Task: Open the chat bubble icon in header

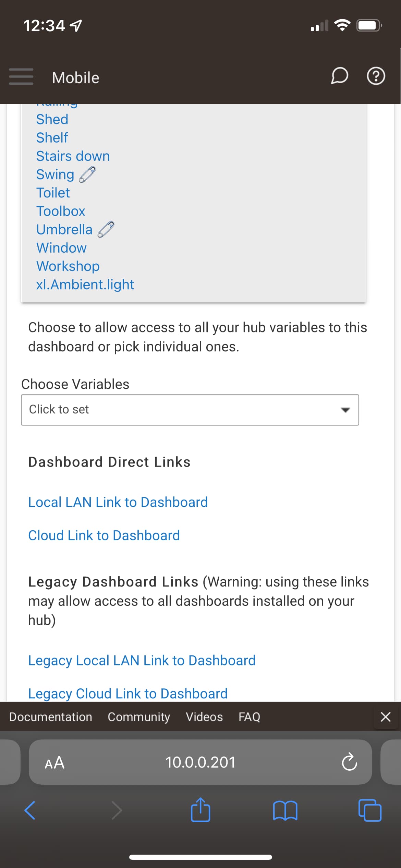Action: [339, 76]
